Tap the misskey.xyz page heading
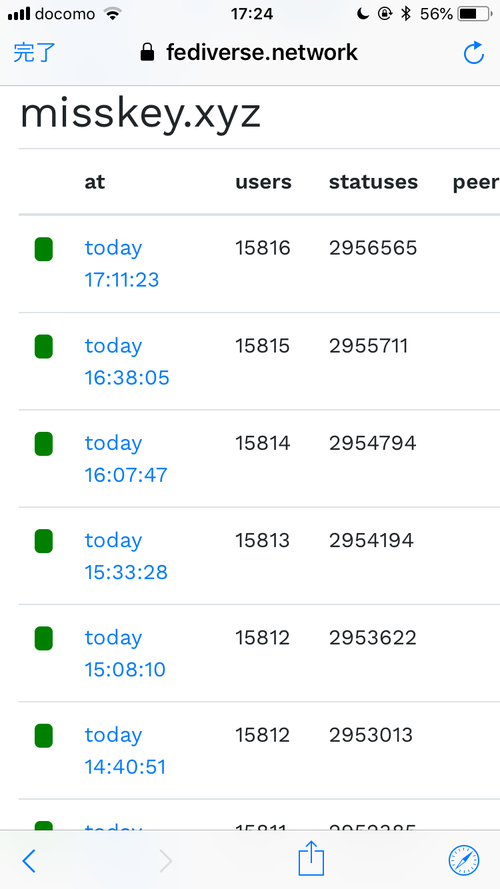Image resolution: width=500 pixels, height=889 pixels. pos(140,115)
